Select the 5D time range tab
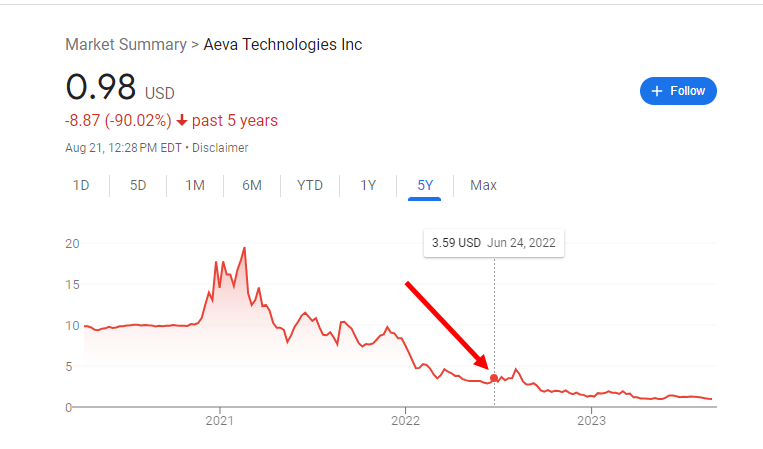The height and width of the screenshot is (449, 763). tap(138, 185)
